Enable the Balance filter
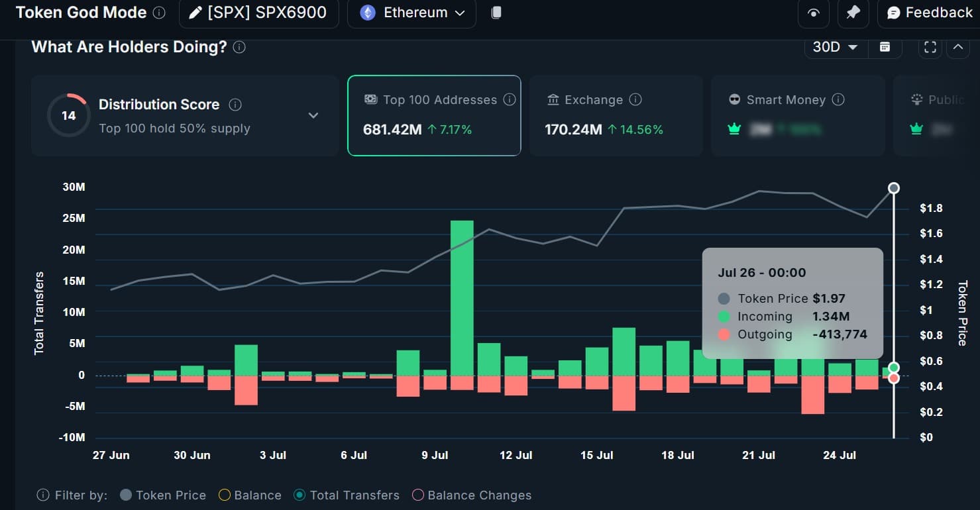This screenshot has width=980, height=510. click(x=250, y=495)
